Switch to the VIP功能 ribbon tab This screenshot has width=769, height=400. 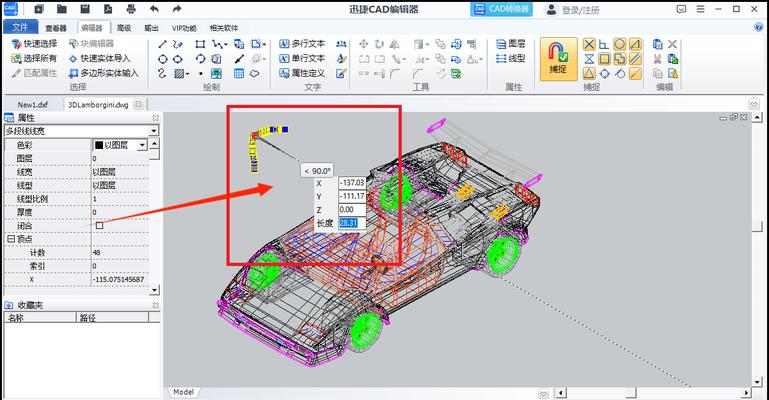[x=184, y=28]
